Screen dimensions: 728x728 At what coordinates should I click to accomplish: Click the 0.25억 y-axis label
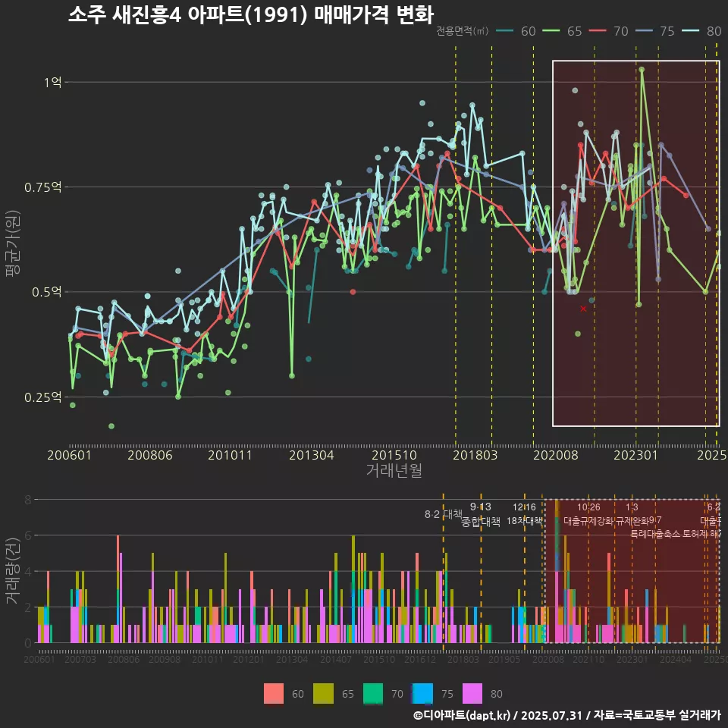pyautogui.click(x=43, y=397)
